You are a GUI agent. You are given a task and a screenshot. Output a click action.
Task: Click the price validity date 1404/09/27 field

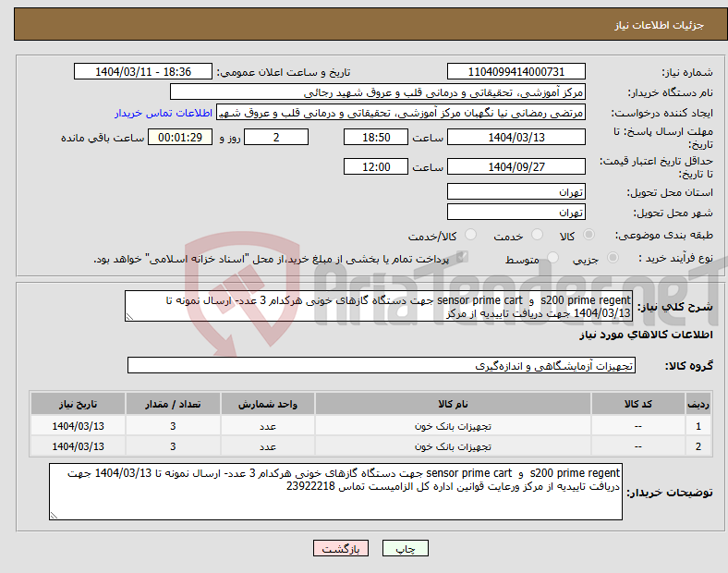coord(516,166)
